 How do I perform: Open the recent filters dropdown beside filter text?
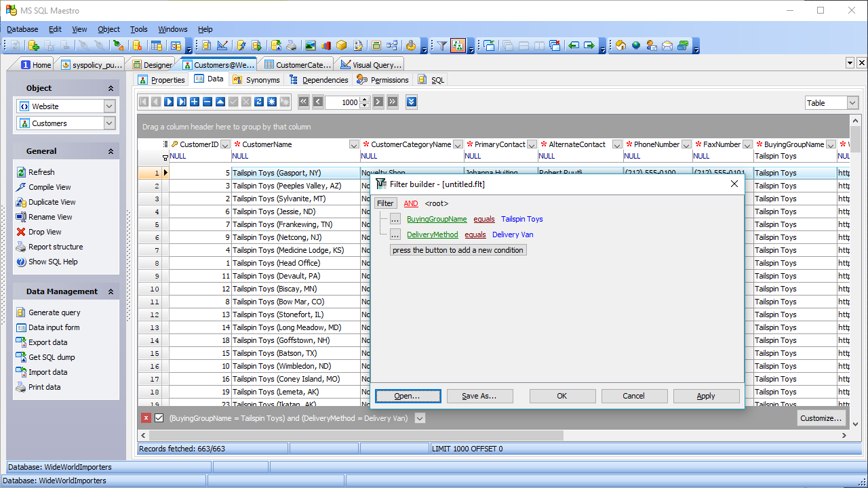(420, 418)
